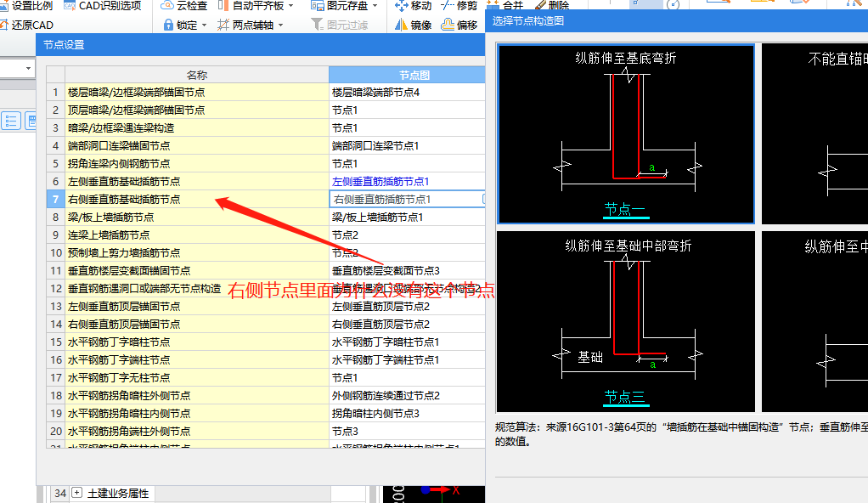868x503 pixels.
Task: Click the 名称 column header
Action: tap(196, 75)
